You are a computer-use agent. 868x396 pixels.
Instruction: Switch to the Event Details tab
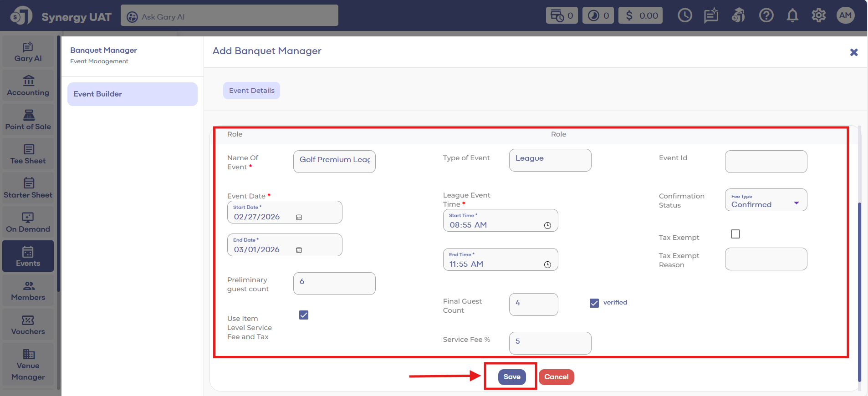pos(251,91)
